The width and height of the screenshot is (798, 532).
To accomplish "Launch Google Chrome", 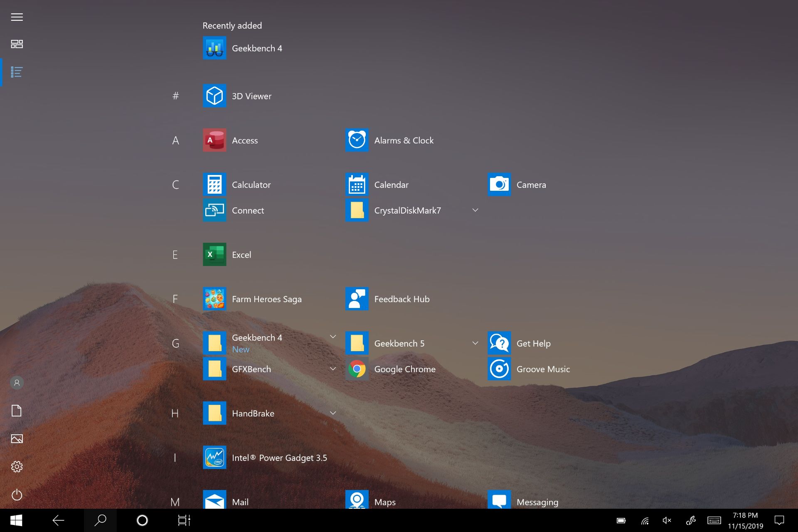I will click(x=391, y=369).
